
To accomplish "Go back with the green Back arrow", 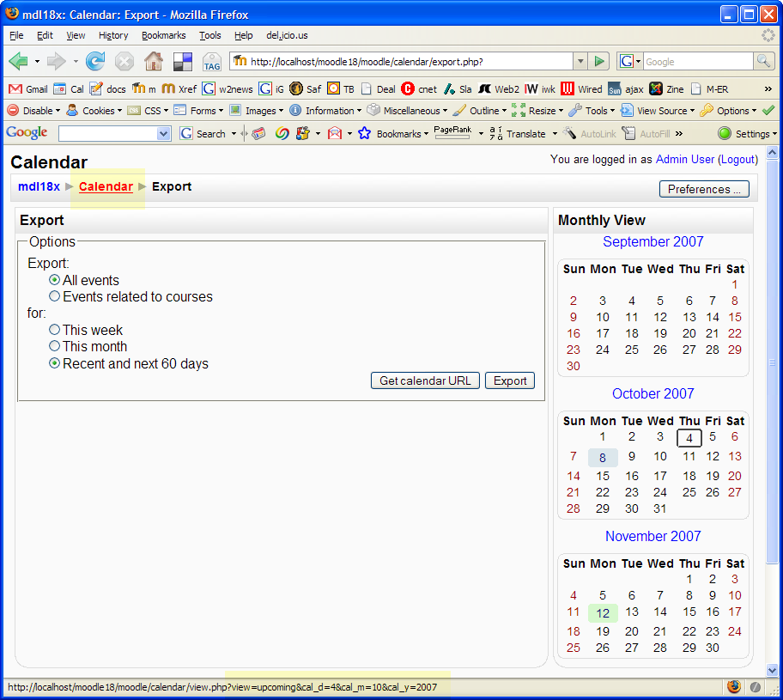I will click(19, 62).
